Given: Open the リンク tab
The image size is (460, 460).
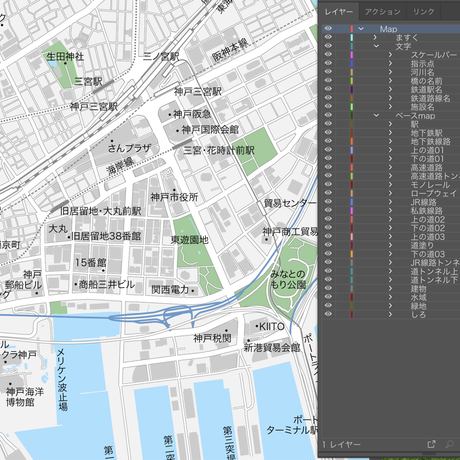Looking at the screenshot, I should click(x=423, y=12).
